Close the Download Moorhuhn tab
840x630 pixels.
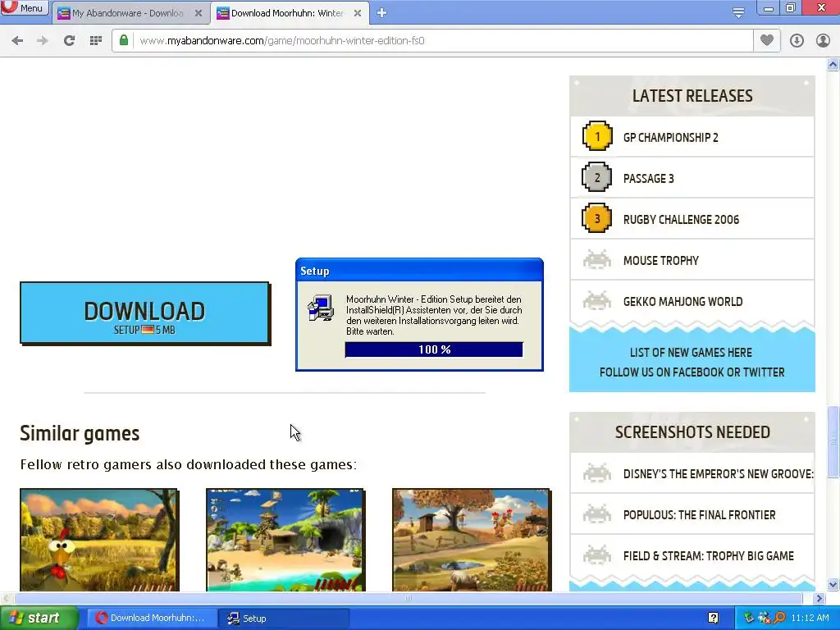tap(358, 13)
